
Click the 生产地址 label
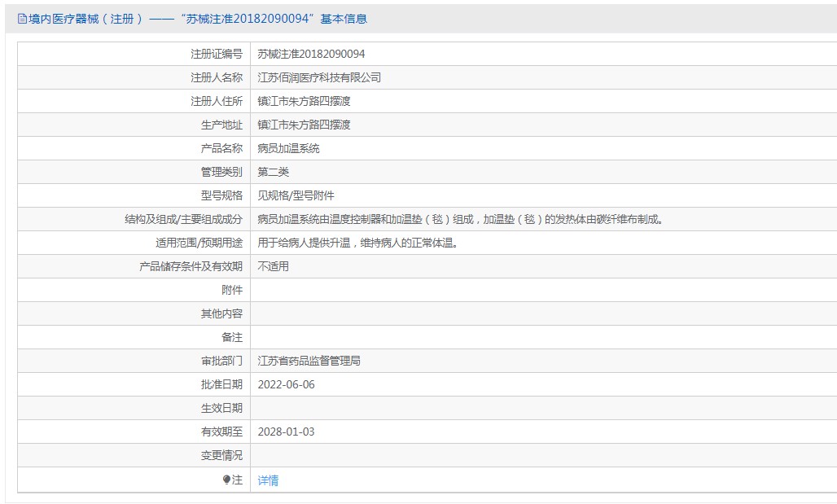221,125
